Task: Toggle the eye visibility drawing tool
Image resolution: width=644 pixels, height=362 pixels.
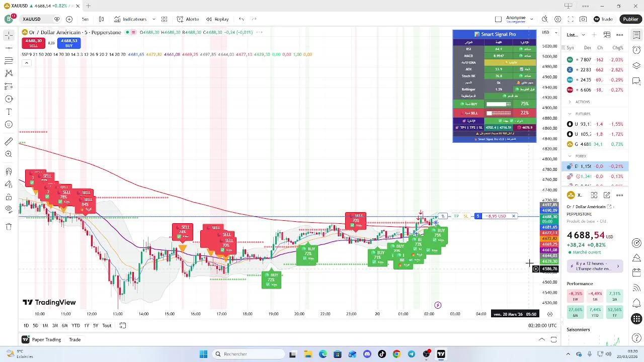Action: tap(9, 210)
